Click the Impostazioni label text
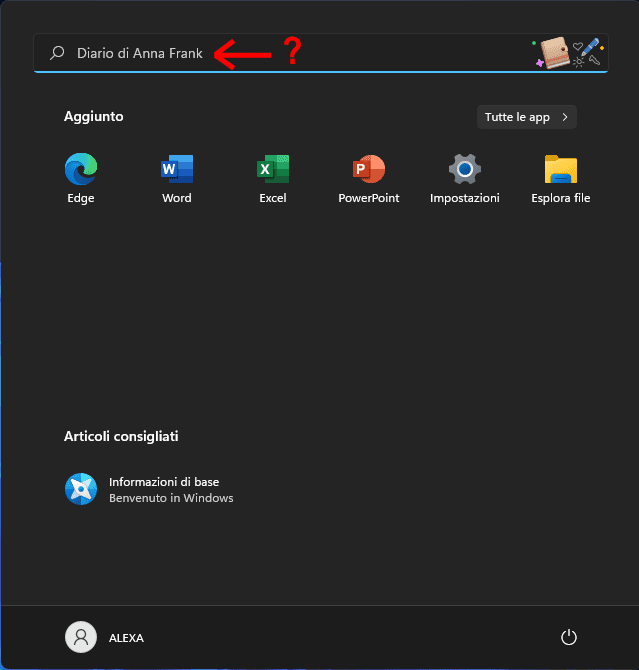 (465, 198)
